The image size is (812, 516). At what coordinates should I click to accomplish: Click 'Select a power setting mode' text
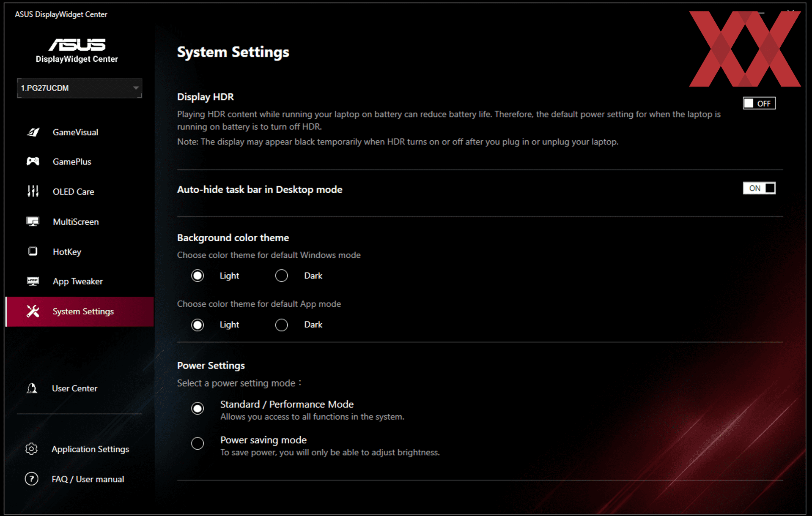tap(239, 383)
